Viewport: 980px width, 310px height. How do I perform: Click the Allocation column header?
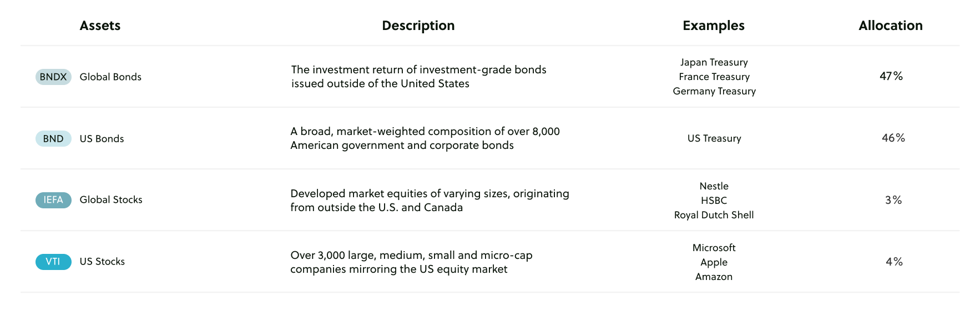(x=890, y=26)
